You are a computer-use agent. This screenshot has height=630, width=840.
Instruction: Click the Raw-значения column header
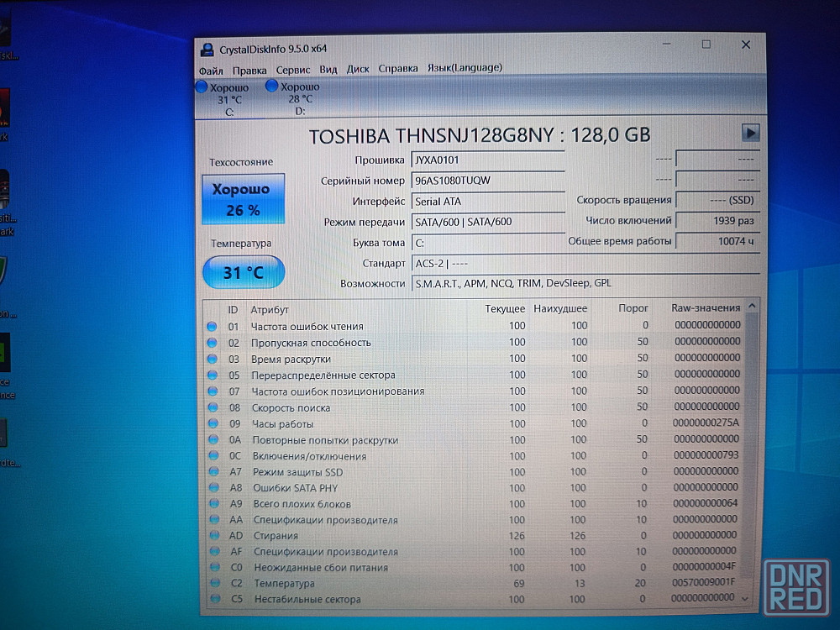tap(706, 307)
